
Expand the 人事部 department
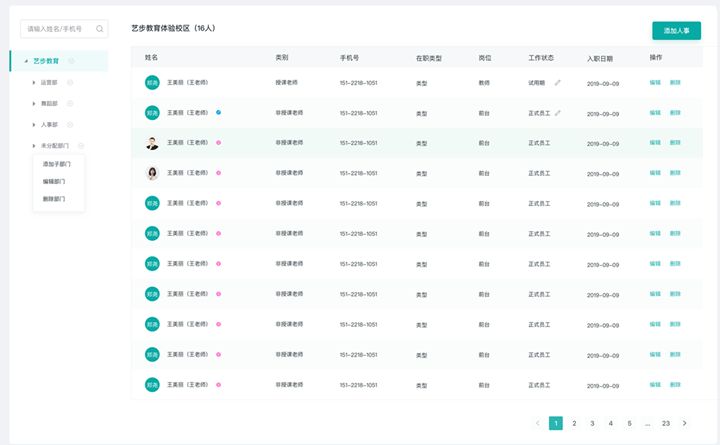34,124
